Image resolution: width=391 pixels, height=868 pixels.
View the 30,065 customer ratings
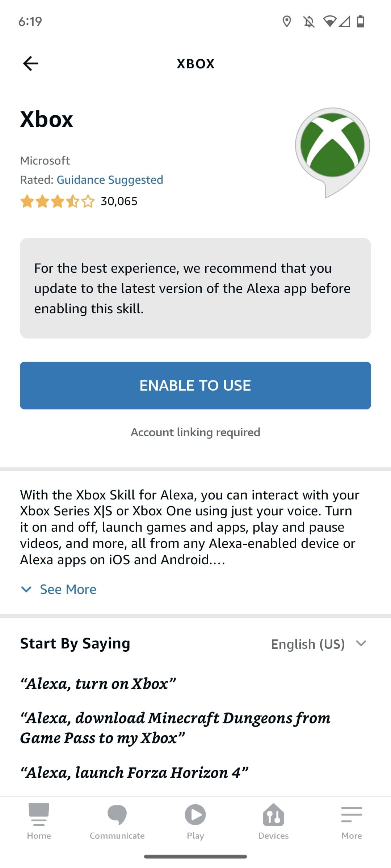coord(119,201)
